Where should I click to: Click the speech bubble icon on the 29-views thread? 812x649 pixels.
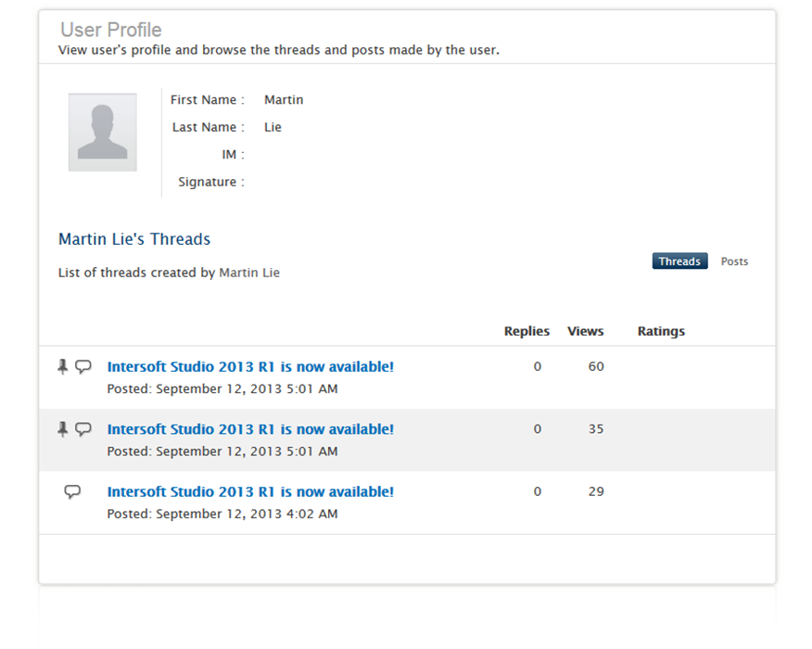pyautogui.click(x=72, y=491)
